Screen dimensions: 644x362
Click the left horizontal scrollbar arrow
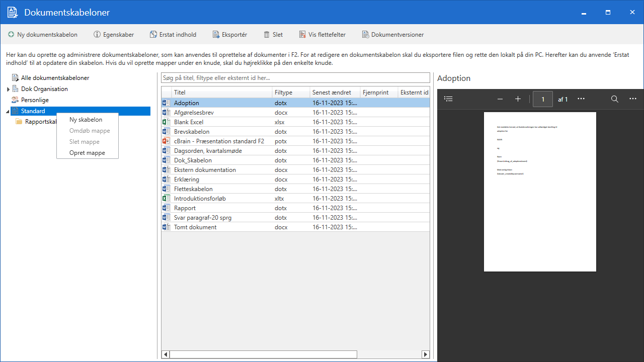166,354
